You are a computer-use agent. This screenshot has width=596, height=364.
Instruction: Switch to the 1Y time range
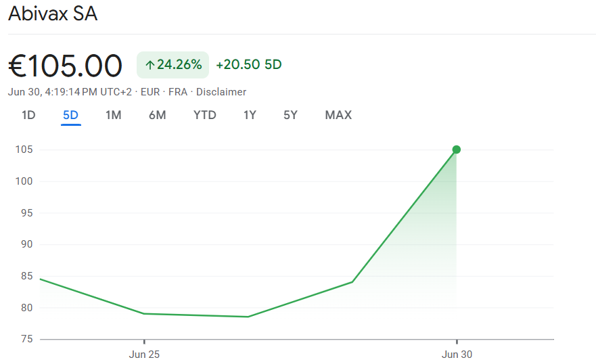point(250,115)
